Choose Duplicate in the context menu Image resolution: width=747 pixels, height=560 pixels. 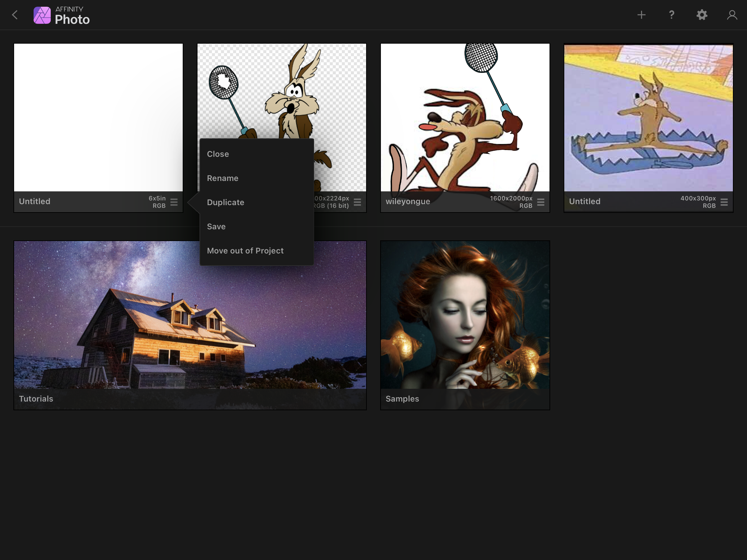(x=257, y=202)
